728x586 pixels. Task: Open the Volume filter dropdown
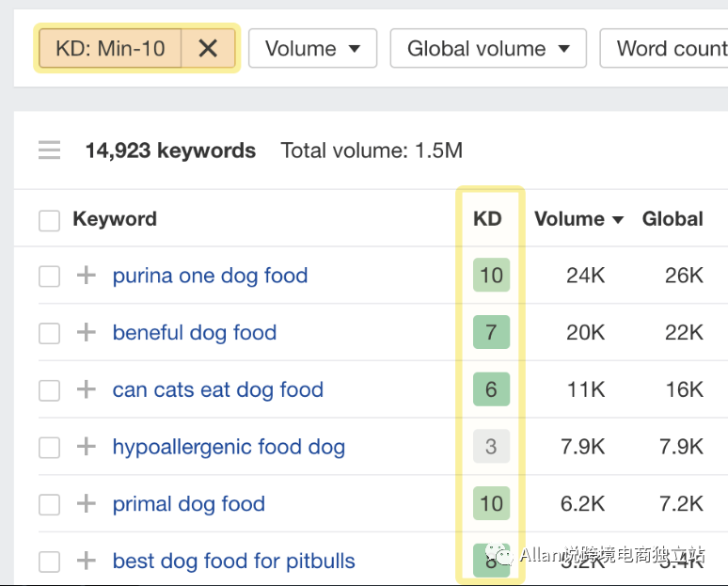pyautogui.click(x=312, y=48)
